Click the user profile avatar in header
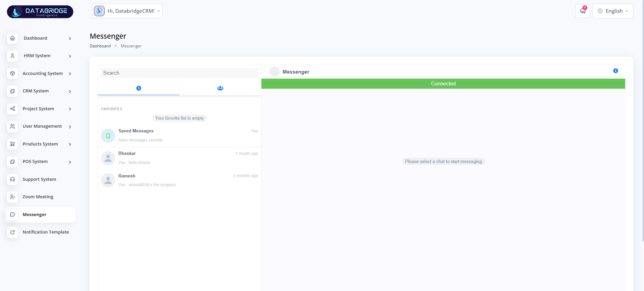 click(x=99, y=11)
